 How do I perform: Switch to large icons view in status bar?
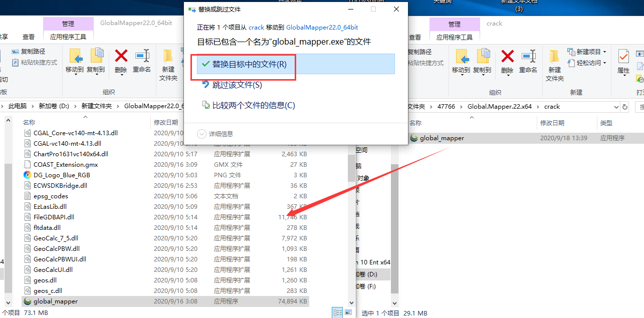pos(348,313)
